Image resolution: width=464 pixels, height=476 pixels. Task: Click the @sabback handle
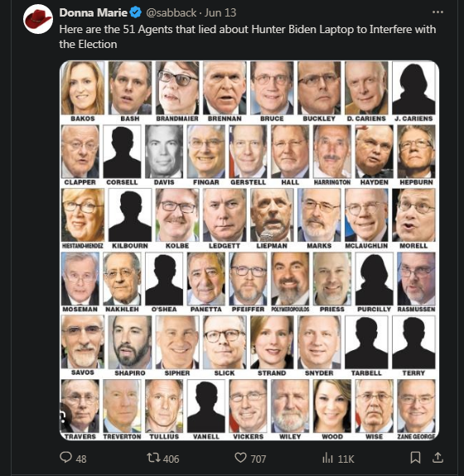(x=171, y=12)
